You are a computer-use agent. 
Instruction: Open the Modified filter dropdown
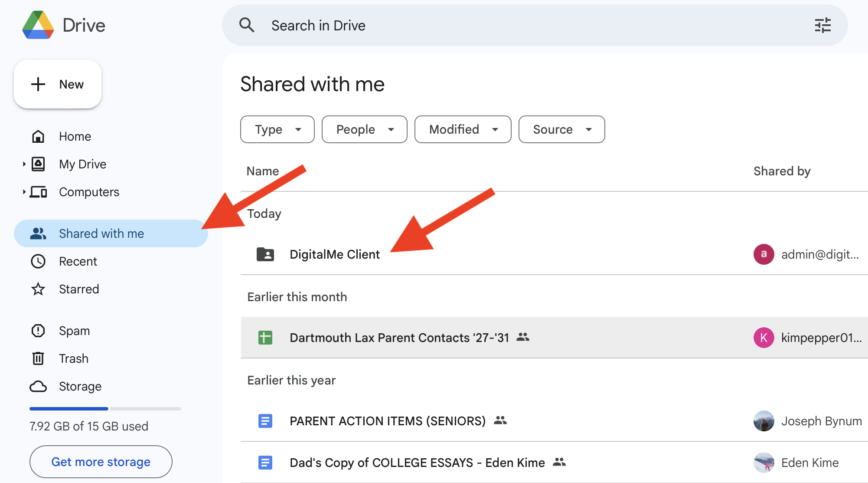tap(463, 129)
